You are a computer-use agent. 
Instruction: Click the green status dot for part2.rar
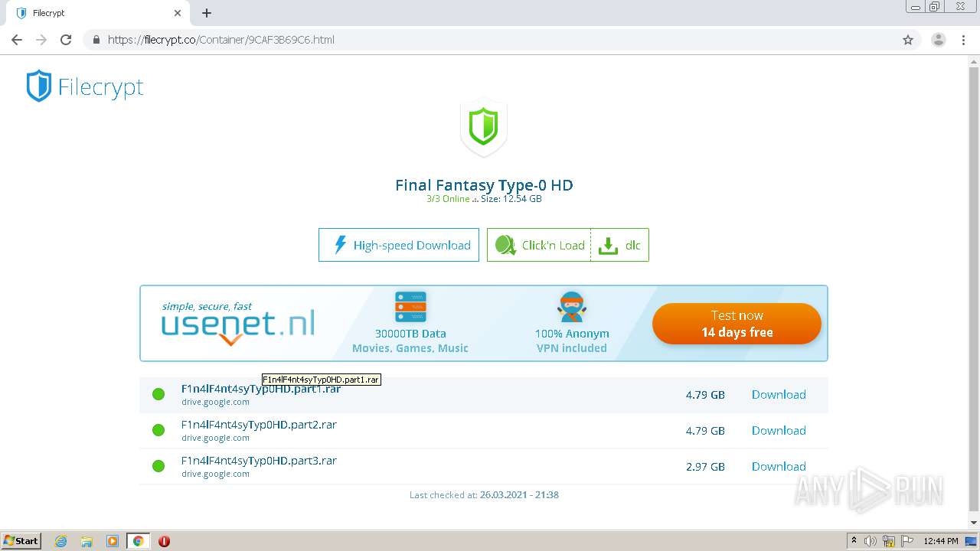tap(158, 430)
